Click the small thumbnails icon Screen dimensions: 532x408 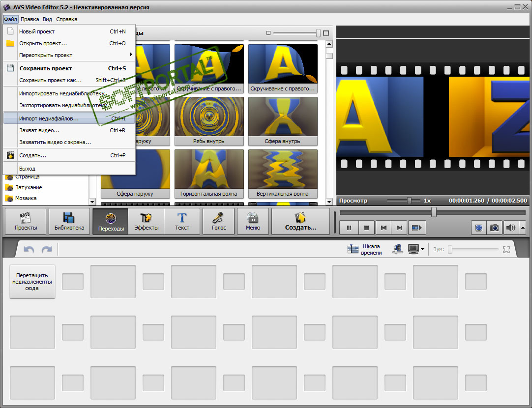268,33
